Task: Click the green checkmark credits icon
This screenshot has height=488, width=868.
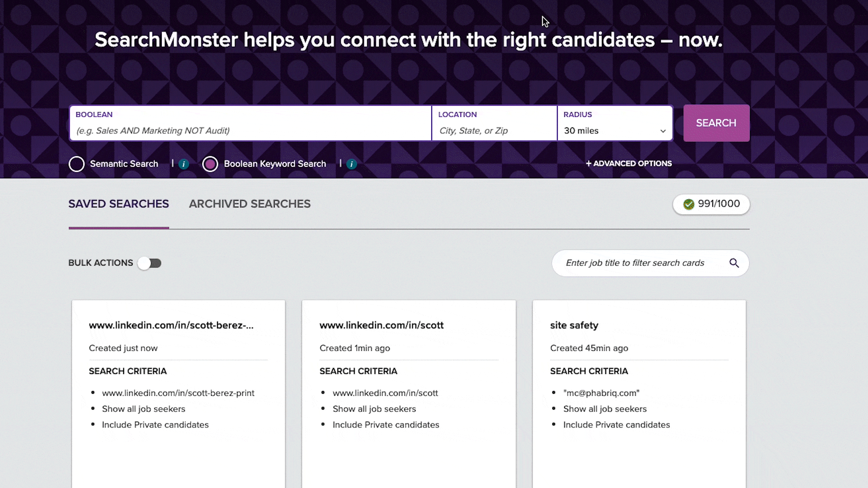Action: pos(689,204)
